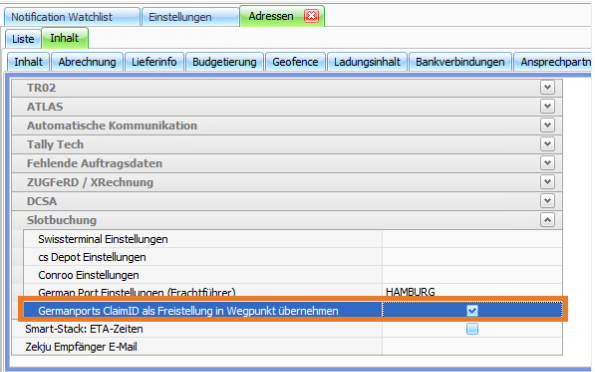Open the Budgetierung tab

(x=224, y=62)
